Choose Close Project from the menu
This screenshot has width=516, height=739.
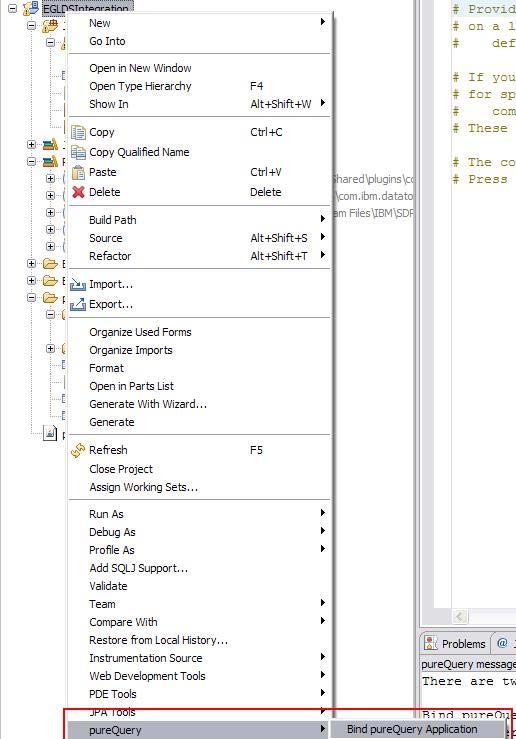[x=121, y=469]
